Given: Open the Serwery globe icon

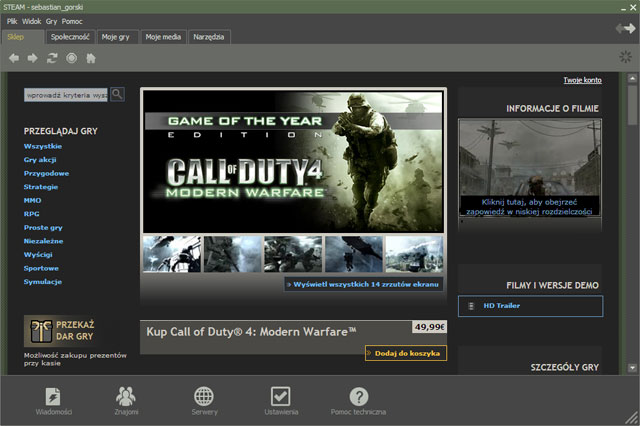Looking at the screenshot, I should point(204,396).
